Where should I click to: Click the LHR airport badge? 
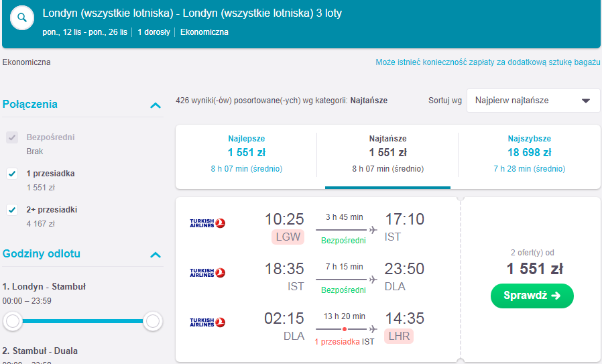399,336
